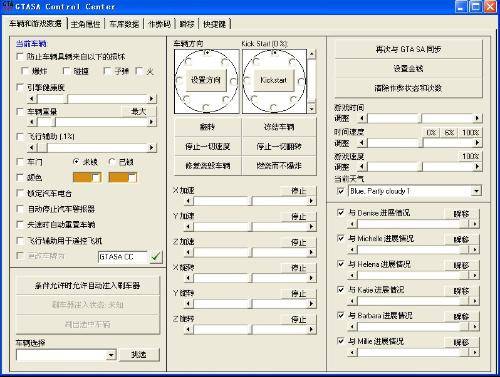Viewport: 500px width, 377px height.
Task: Click the 设置金钱 button
Action: [x=408, y=69]
